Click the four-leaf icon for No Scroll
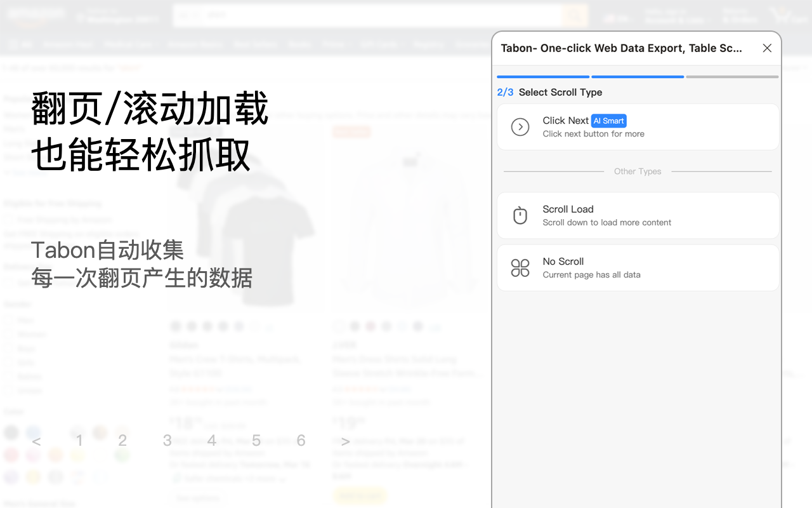The height and width of the screenshot is (508, 812). click(x=520, y=268)
